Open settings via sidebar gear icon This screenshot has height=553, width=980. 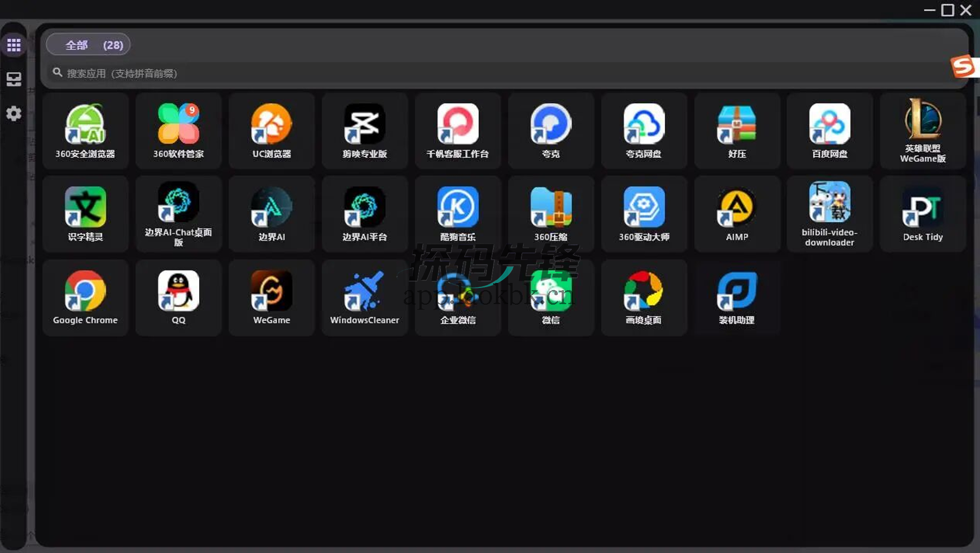coord(14,114)
